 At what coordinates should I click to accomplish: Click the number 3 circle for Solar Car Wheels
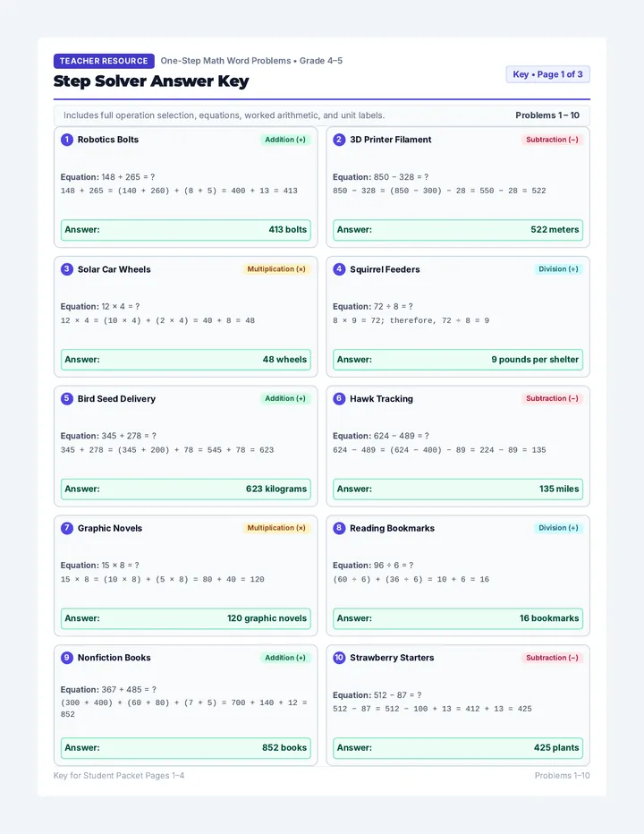(x=67, y=269)
